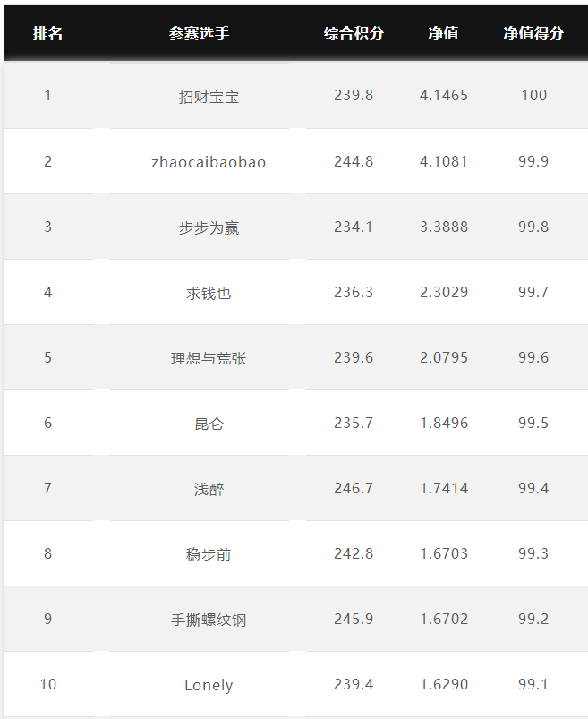
Task: Select player 昆仑
Action: (x=209, y=424)
